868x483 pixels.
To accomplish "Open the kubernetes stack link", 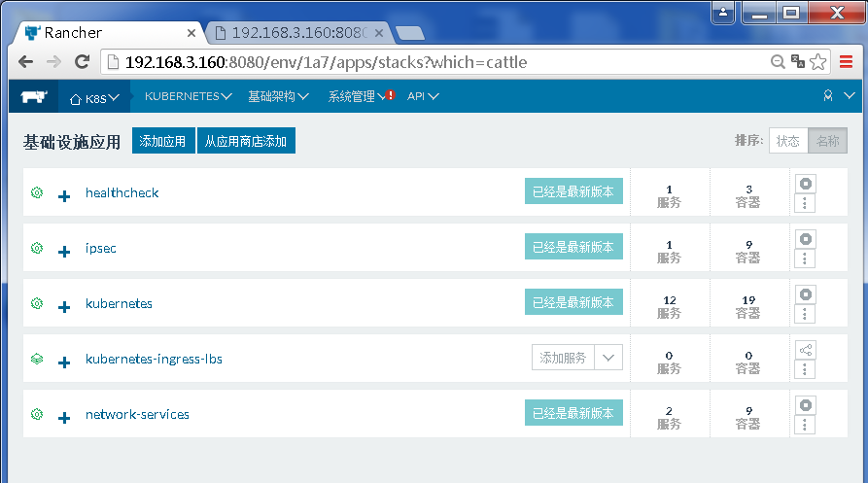I will click(x=119, y=303).
